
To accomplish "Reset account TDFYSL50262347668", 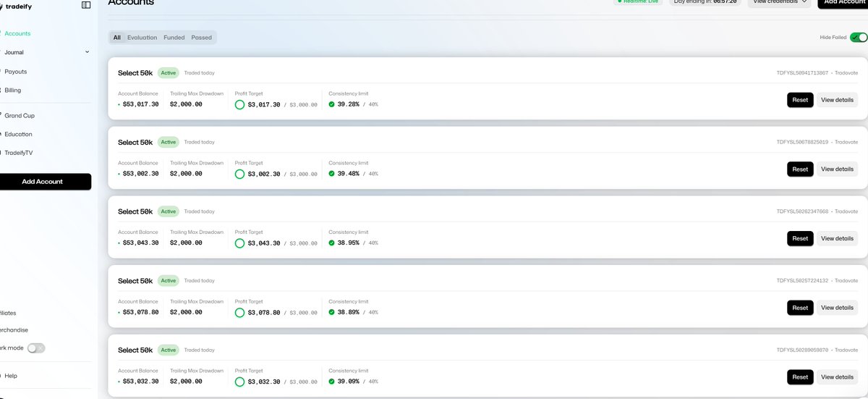I will tap(800, 238).
